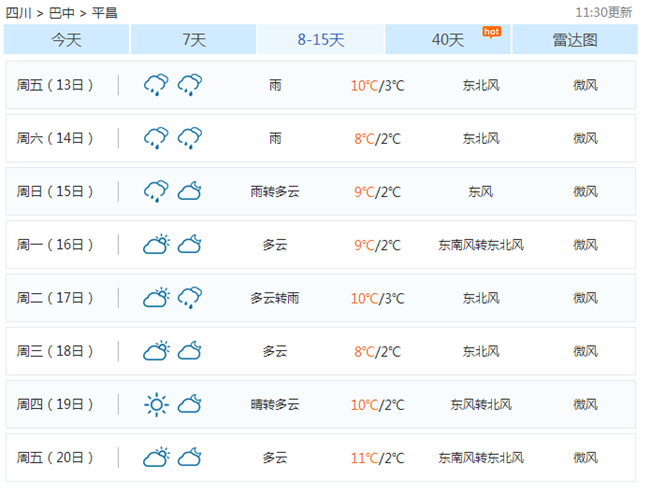Image resolution: width=650 pixels, height=493 pixels.
Task: Click 东北风 wind direction for 周三 18日
Action: [x=481, y=352]
